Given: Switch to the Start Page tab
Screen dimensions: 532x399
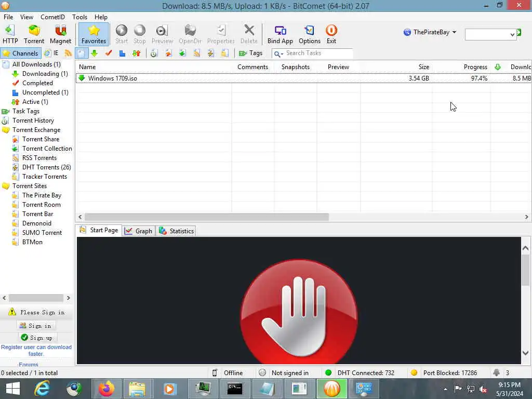Looking at the screenshot, I should pos(99,230).
